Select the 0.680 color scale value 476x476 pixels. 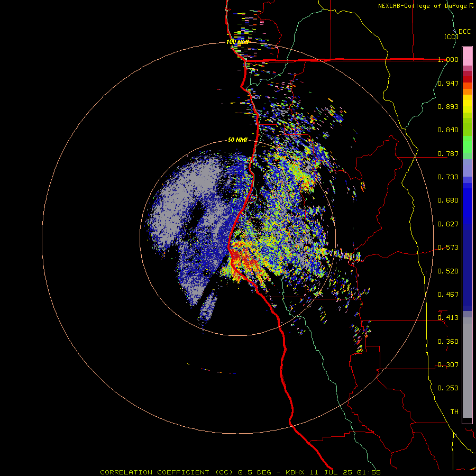[448, 200]
